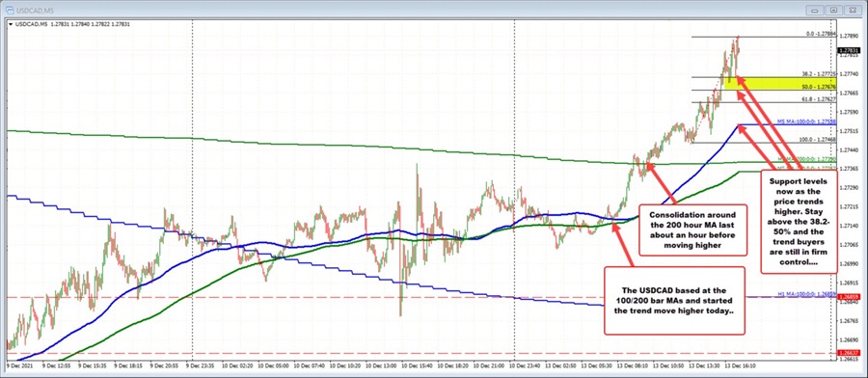Viewport: 868px width, 378px height.
Task: Click price axis value 1.27665
Action: [x=849, y=93]
